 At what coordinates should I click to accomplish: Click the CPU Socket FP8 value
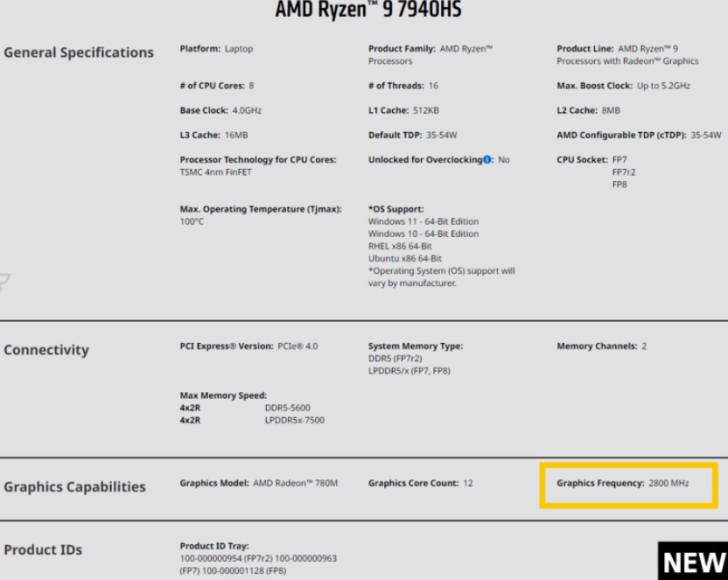tap(619, 185)
